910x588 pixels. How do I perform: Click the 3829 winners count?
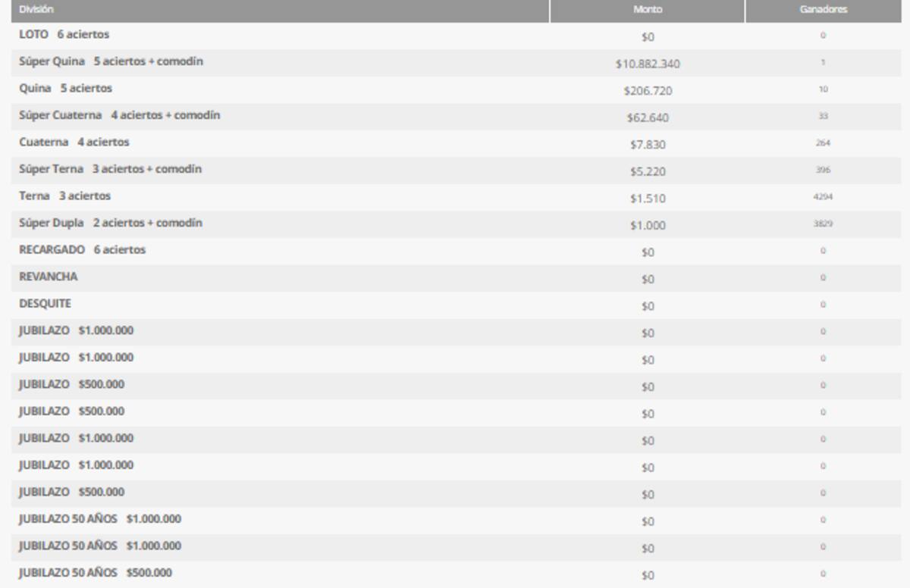(x=823, y=224)
